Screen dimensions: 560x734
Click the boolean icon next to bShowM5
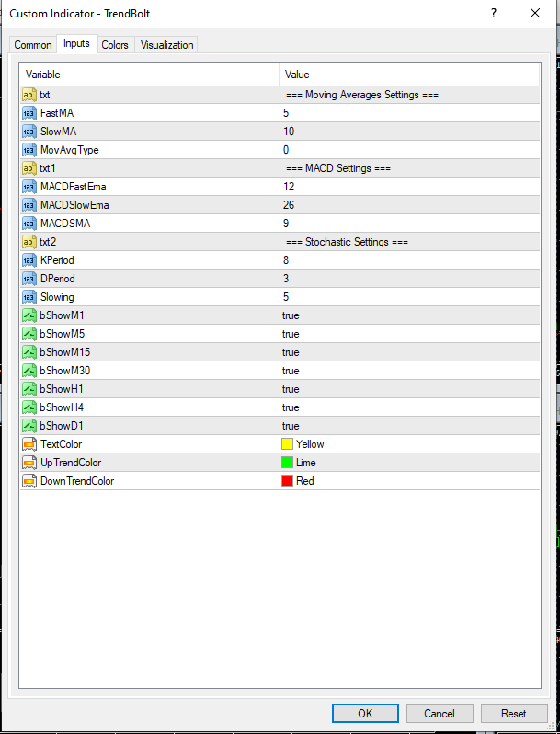click(29, 334)
